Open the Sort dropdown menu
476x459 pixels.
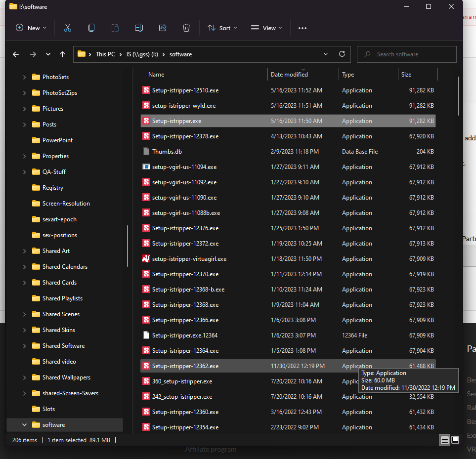(222, 28)
